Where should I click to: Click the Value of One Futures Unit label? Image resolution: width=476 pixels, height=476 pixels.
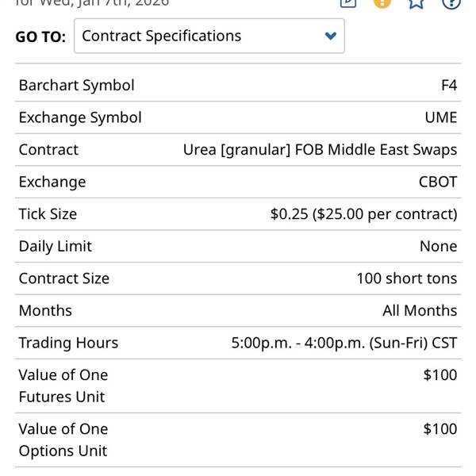click(x=63, y=386)
